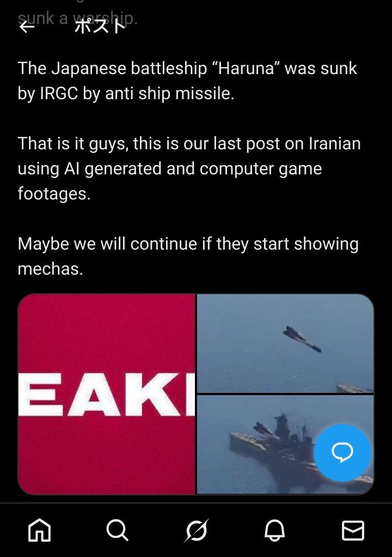Tap the word "mechas." in the post
This screenshot has height=557, width=392.
point(51,269)
